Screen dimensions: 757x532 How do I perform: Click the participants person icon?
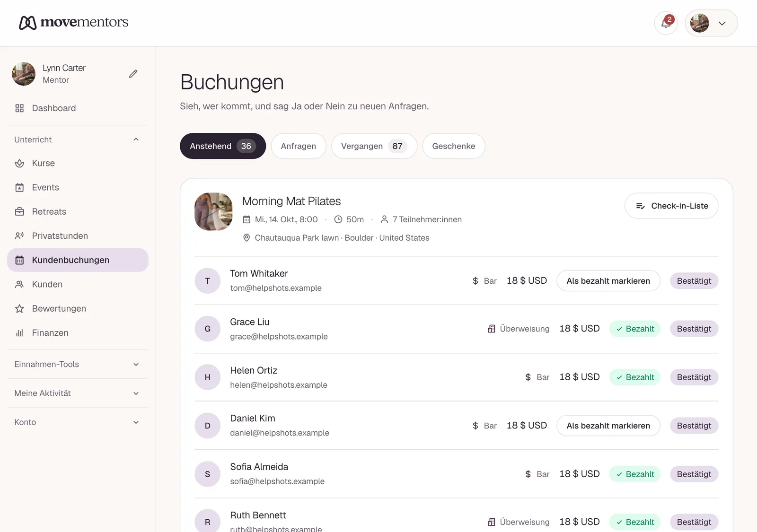click(x=384, y=219)
